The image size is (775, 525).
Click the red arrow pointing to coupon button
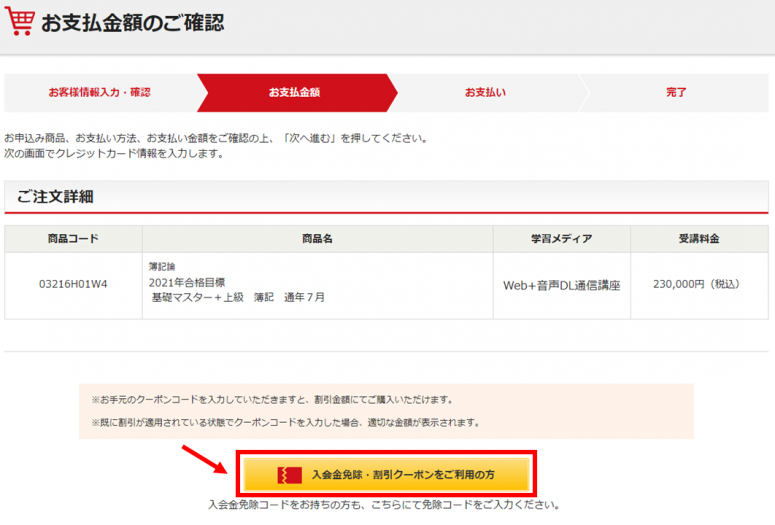point(204,458)
